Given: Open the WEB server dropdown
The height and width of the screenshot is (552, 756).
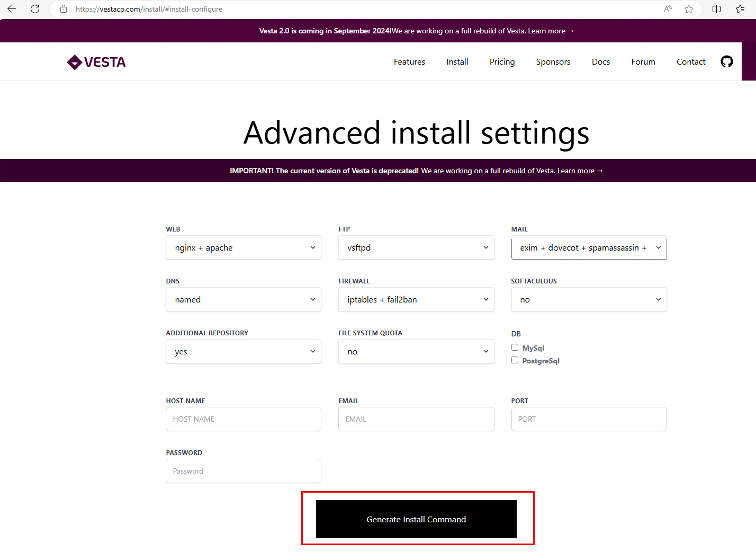Looking at the screenshot, I should (243, 247).
